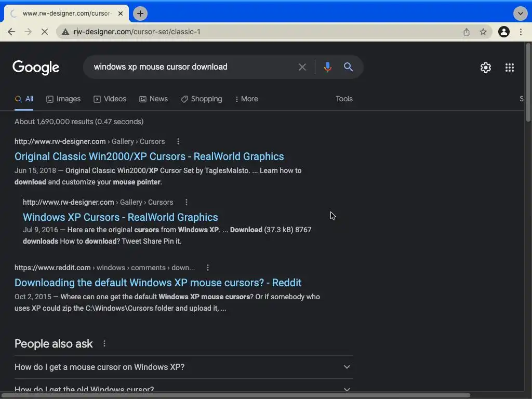
Task: Open Windows XP Cursors - RealWorld Graphics link
Action: coord(121,217)
